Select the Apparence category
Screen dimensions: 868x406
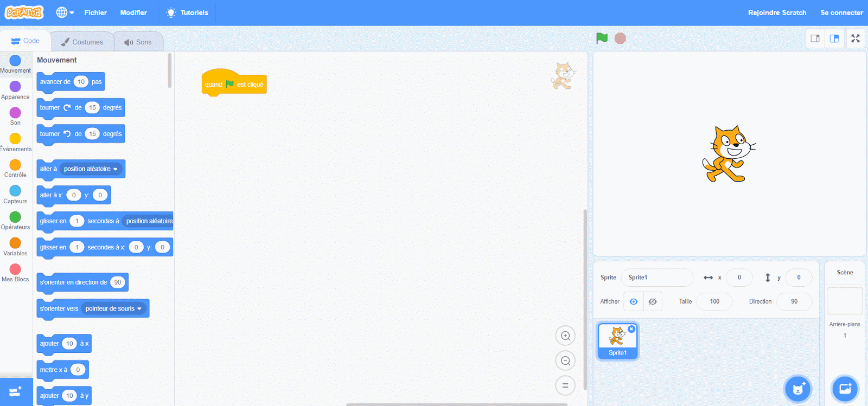15,90
